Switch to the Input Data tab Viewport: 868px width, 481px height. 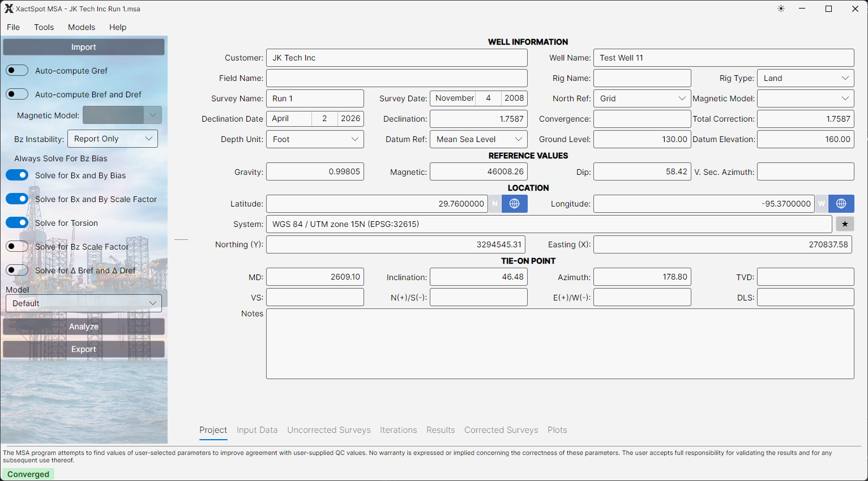(257, 430)
